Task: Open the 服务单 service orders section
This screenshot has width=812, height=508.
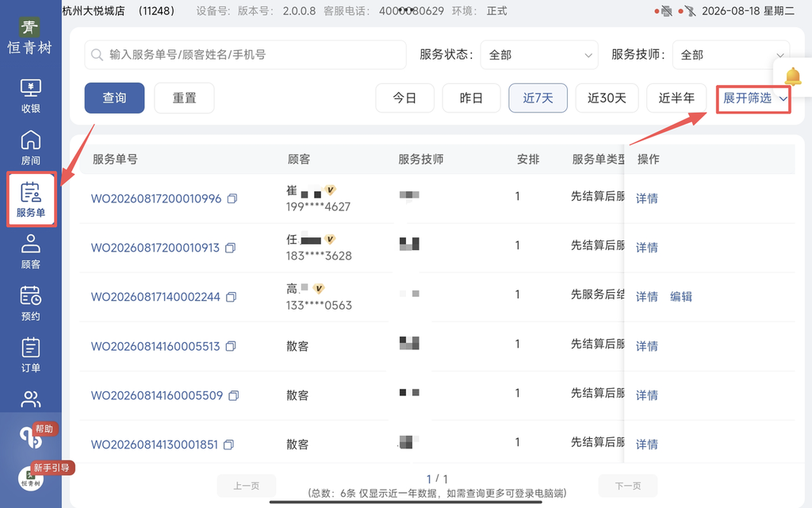Action: pyautogui.click(x=31, y=199)
